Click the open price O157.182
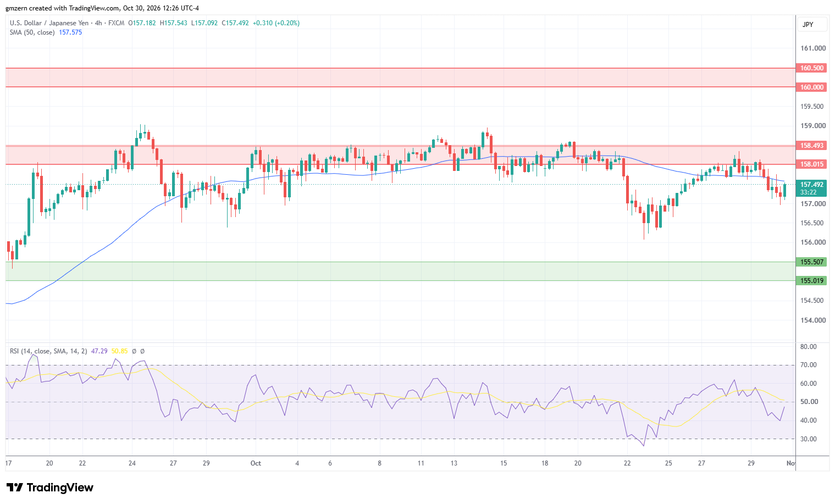Screen dimensions: 835x504 point(142,23)
